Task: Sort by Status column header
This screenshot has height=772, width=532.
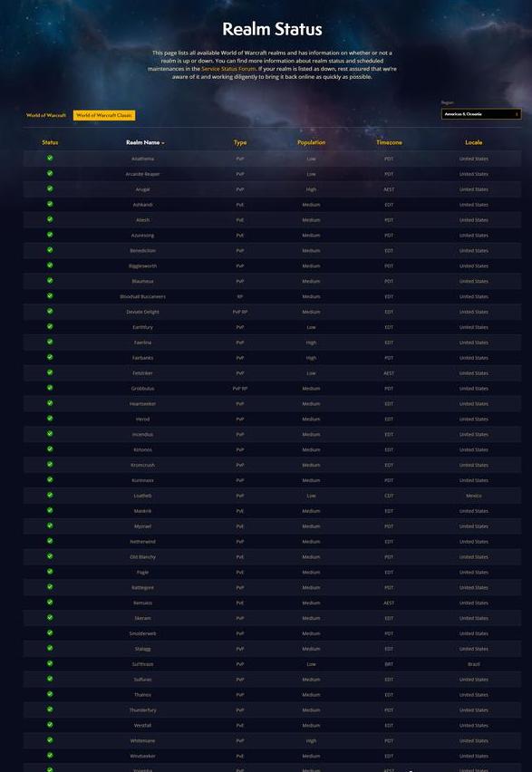Action: tap(50, 142)
